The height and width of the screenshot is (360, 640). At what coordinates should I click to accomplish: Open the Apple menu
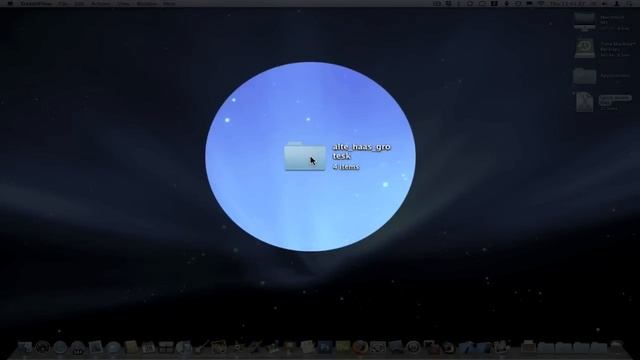click(10, 3)
